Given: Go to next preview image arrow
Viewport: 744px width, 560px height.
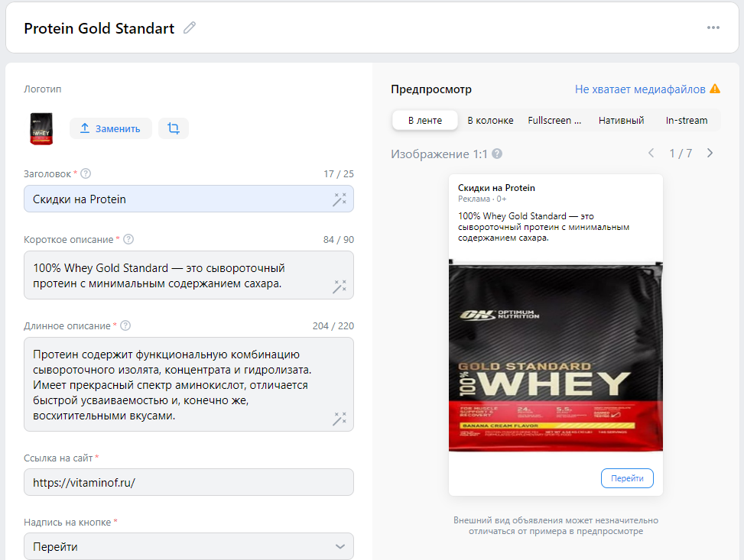Looking at the screenshot, I should click(710, 153).
